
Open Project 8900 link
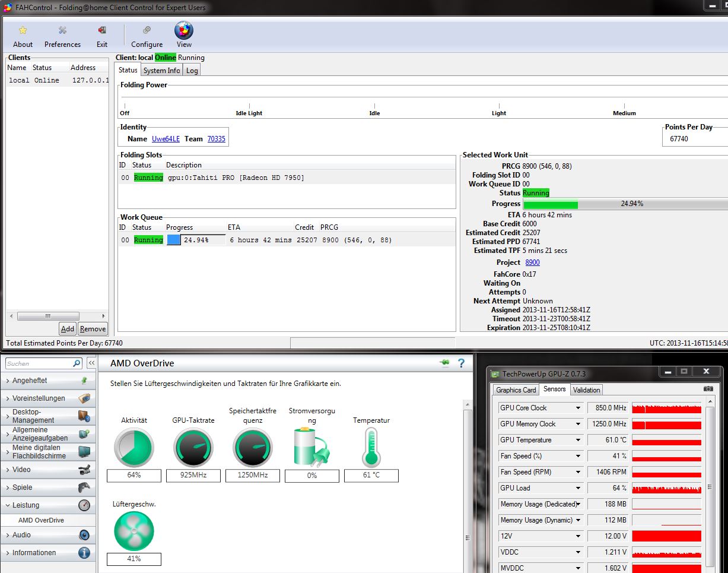point(532,262)
